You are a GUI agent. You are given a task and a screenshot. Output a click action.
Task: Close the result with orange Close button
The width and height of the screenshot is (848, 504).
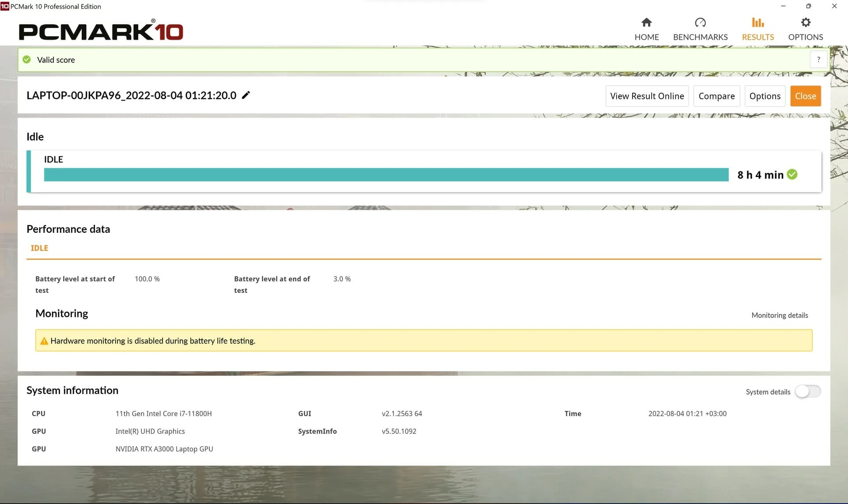coord(806,96)
